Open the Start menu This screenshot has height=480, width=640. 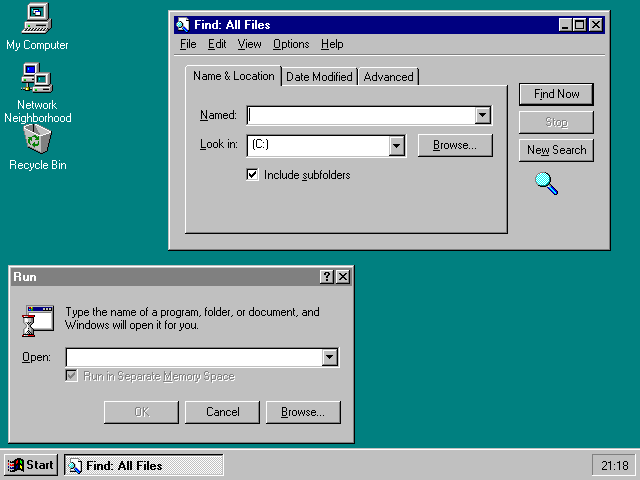[x=30, y=465]
